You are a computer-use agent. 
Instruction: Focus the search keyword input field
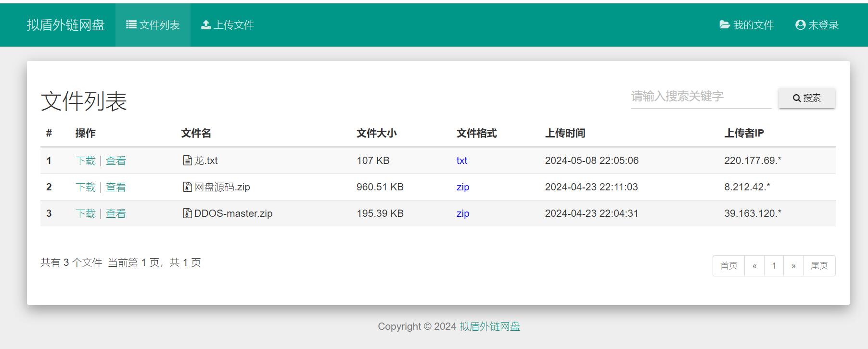point(701,97)
